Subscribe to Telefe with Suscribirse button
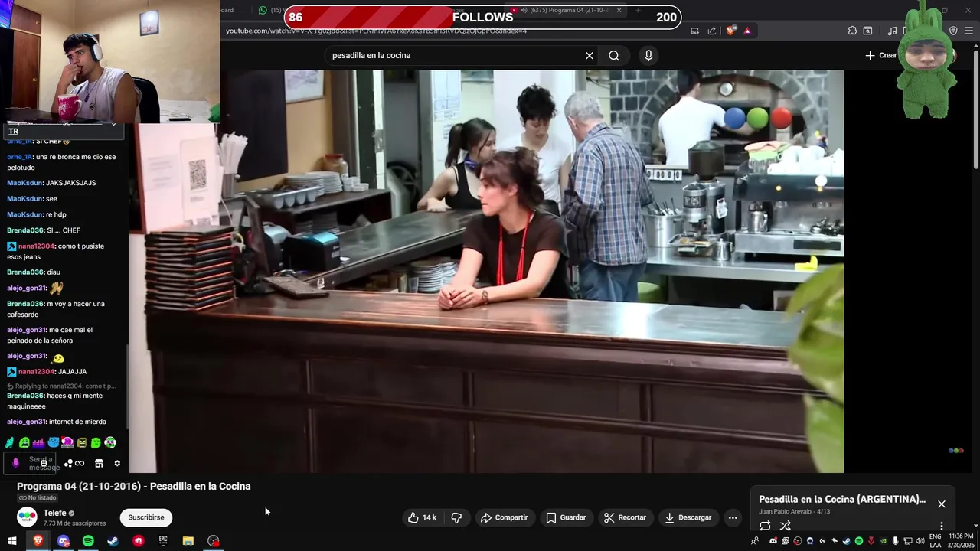Viewport: 980px width, 551px height. (x=146, y=518)
